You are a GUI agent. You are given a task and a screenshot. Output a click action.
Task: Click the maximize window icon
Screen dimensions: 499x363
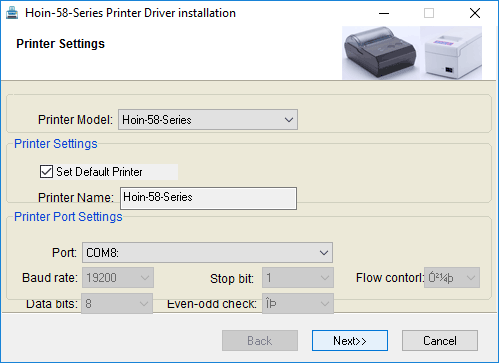pyautogui.click(x=429, y=13)
